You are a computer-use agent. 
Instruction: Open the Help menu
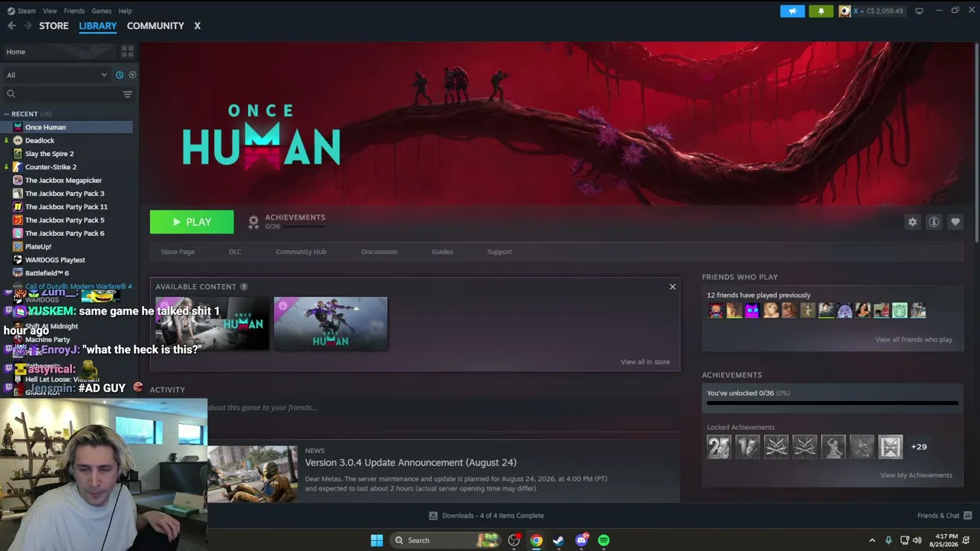pos(126,11)
